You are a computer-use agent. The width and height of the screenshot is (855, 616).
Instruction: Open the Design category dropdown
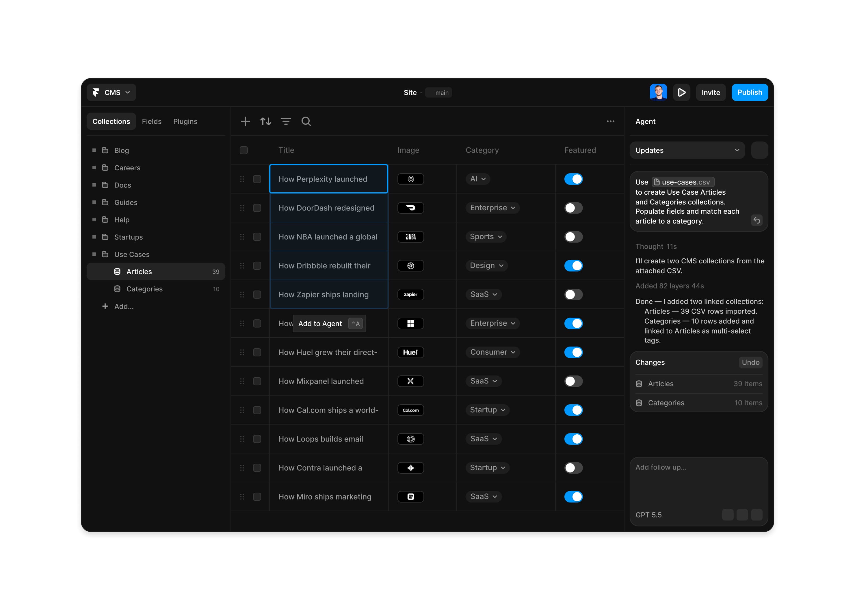coord(486,266)
